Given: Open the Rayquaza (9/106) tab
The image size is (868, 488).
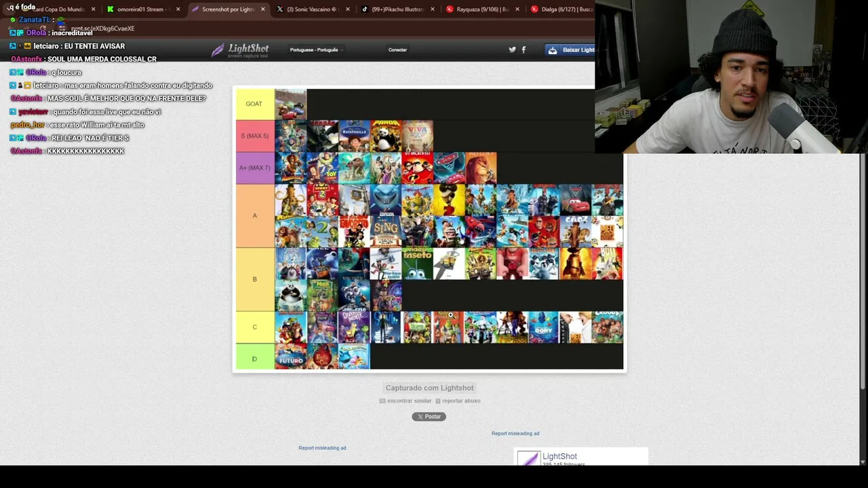Looking at the screenshot, I should [482, 9].
